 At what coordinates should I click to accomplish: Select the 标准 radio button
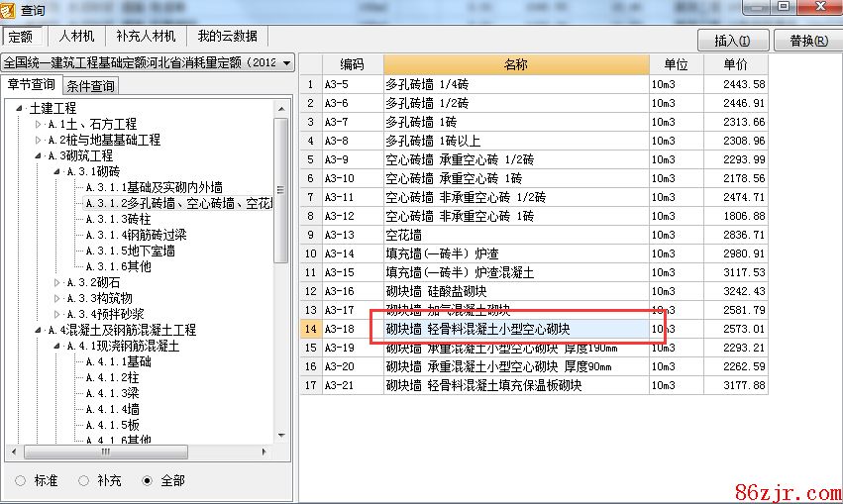click(x=21, y=480)
